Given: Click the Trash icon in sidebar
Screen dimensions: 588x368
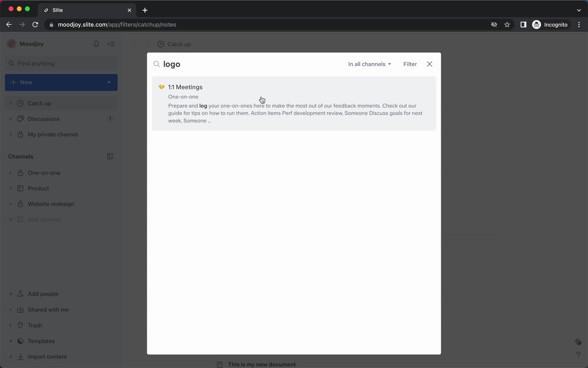Looking at the screenshot, I should click(20, 325).
